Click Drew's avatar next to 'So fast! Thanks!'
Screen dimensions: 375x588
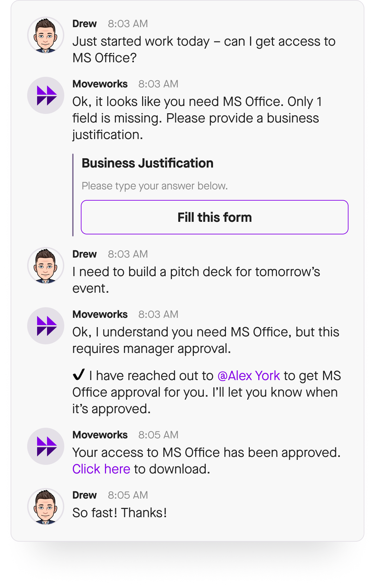(x=45, y=507)
